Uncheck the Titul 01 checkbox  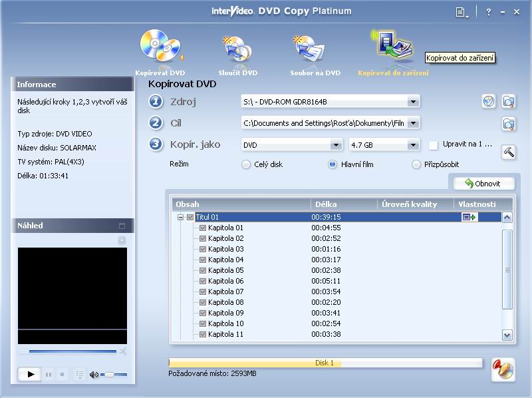[x=190, y=217]
